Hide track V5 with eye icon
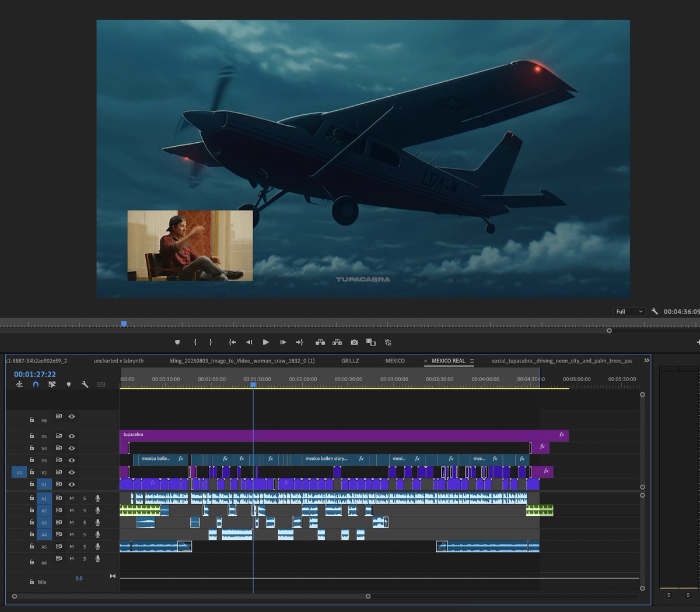The width and height of the screenshot is (700, 612). point(72,436)
